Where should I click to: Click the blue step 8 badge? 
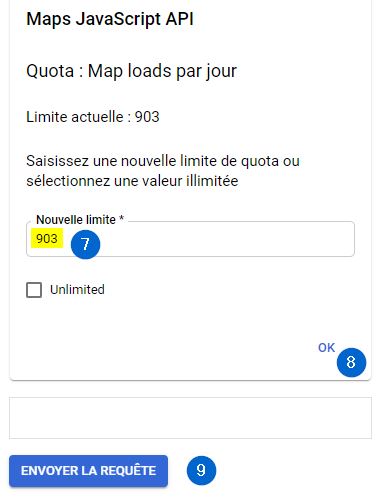[351, 362]
